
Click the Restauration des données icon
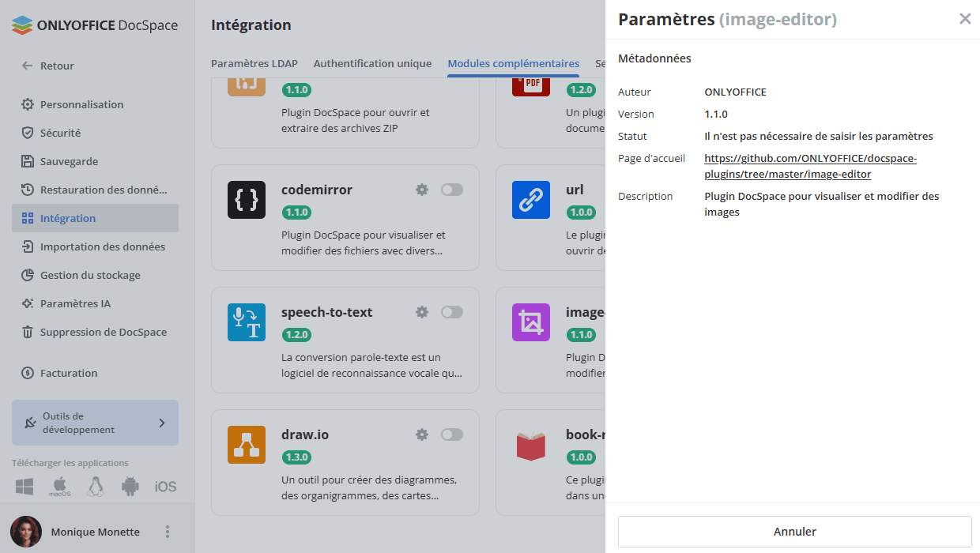click(28, 190)
